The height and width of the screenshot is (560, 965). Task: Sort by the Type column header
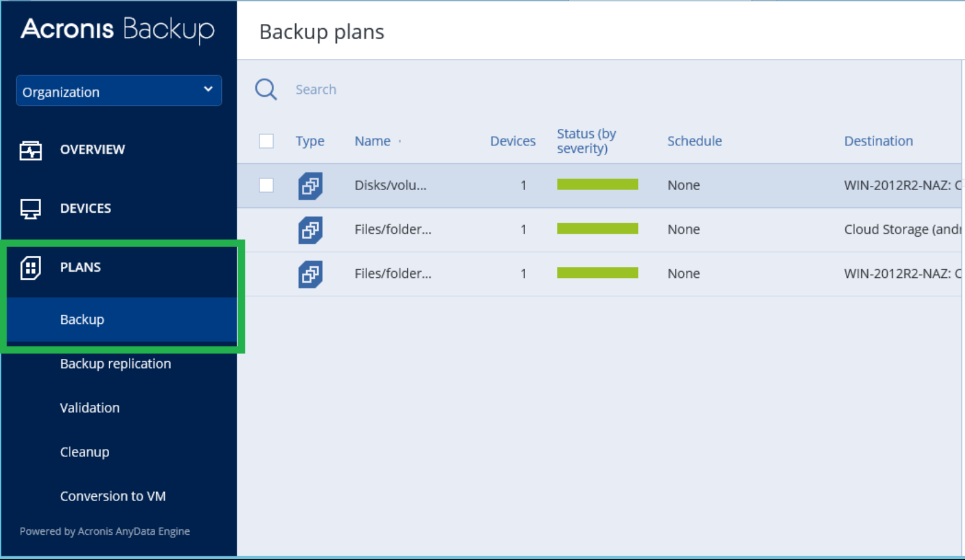(310, 141)
